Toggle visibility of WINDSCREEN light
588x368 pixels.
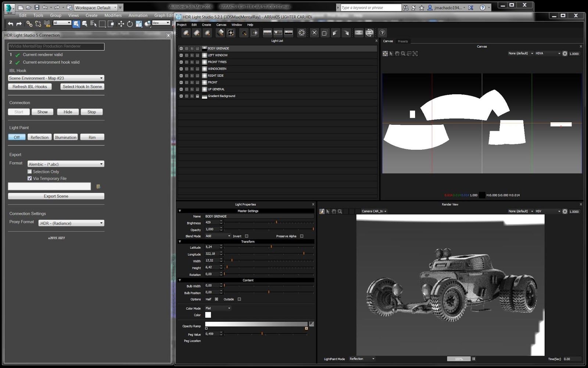coord(181,69)
